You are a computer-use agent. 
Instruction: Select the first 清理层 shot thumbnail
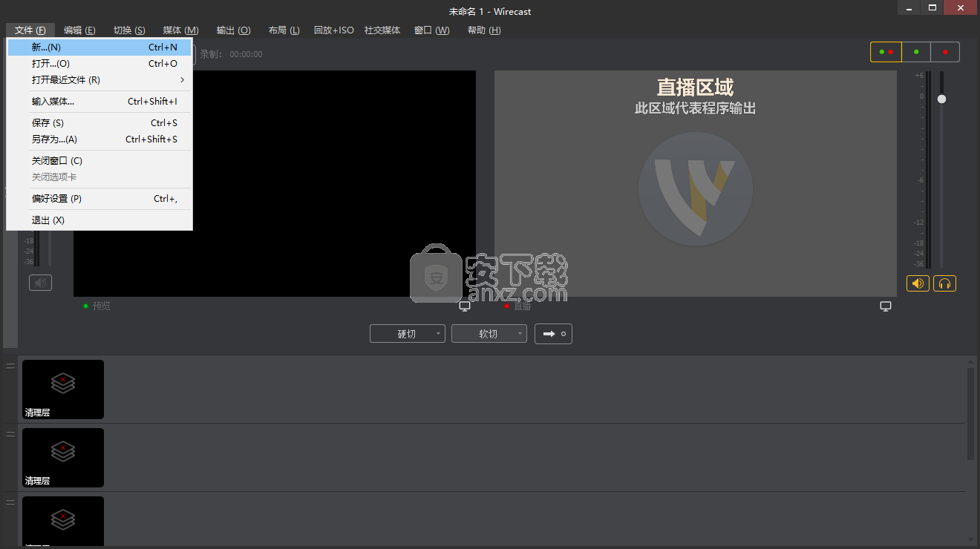63,389
